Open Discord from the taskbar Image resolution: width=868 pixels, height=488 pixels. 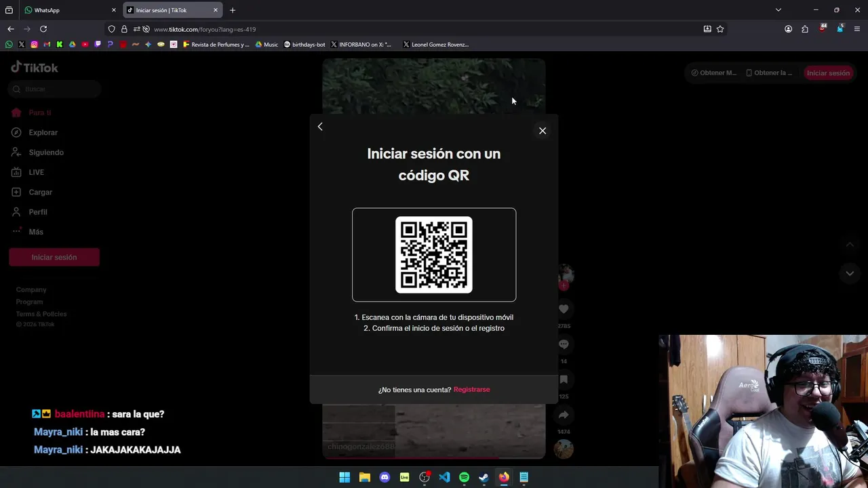point(384,477)
